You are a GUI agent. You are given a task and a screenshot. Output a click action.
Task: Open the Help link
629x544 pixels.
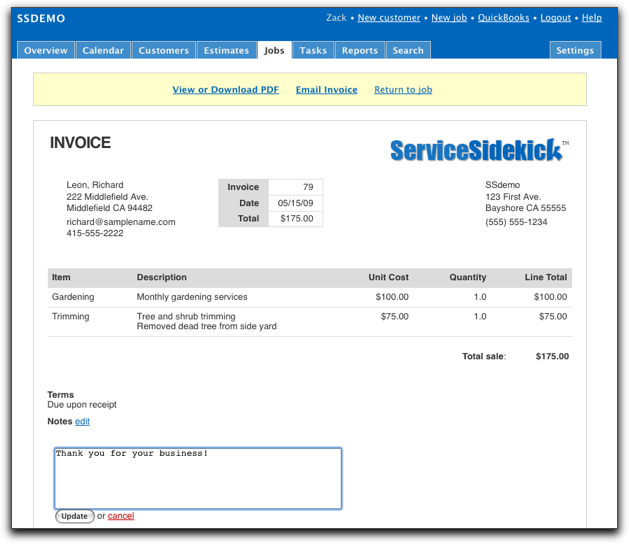(592, 18)
